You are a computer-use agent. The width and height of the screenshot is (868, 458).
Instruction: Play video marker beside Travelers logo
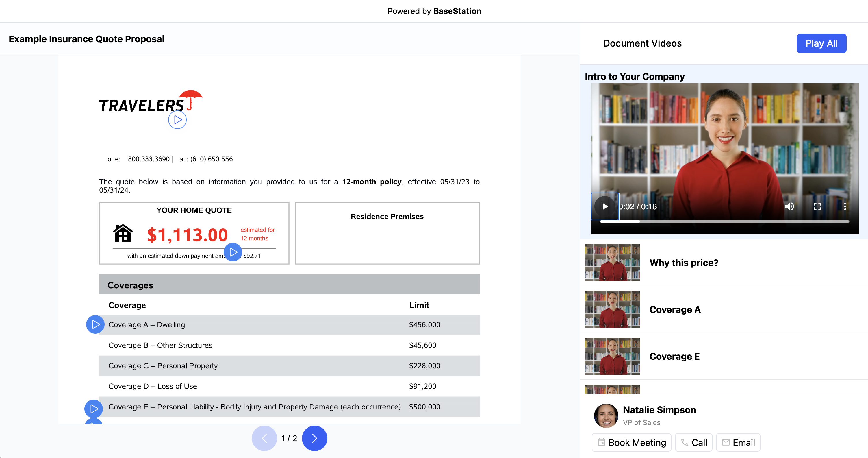[x=177, y=120]
